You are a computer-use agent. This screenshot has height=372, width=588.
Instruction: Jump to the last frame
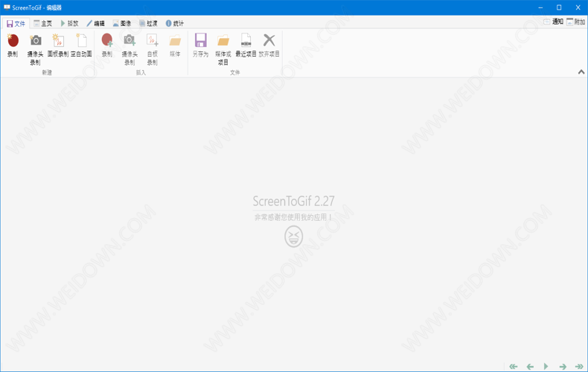(579, 366)
